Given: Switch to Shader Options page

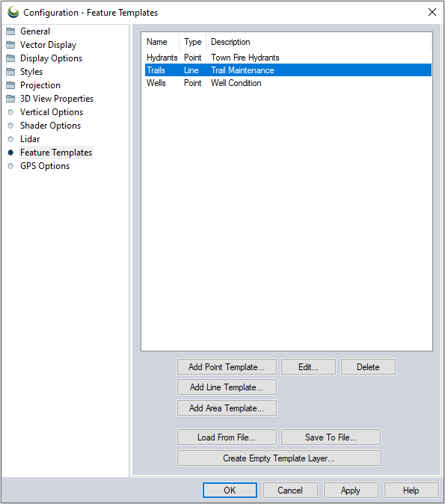Looking at the screenshot, I should coord(50,126).
